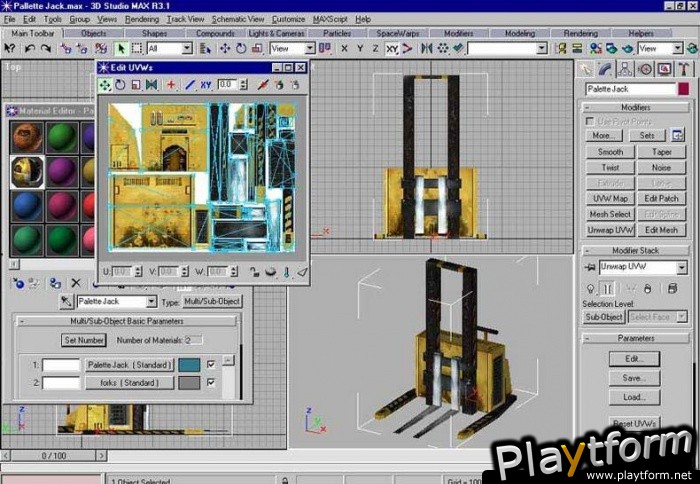This screenshot has width=700, height=484.
Task: Toggle the checkbox for forks material
Action: click(x=211, y=383)
